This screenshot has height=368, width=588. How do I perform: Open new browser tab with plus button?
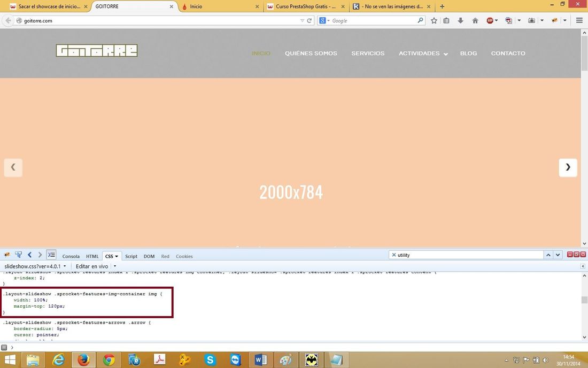[442, 6]
